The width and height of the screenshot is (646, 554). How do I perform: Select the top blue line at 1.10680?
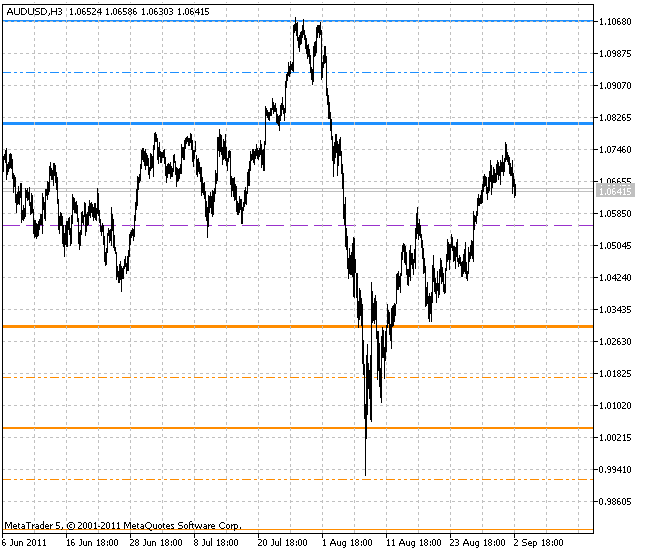coord(298,21)
